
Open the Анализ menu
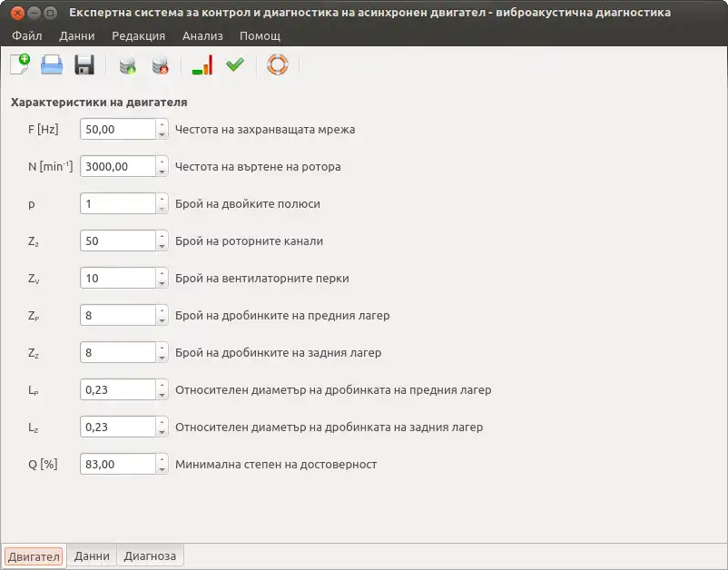click(x=202, y=35)
